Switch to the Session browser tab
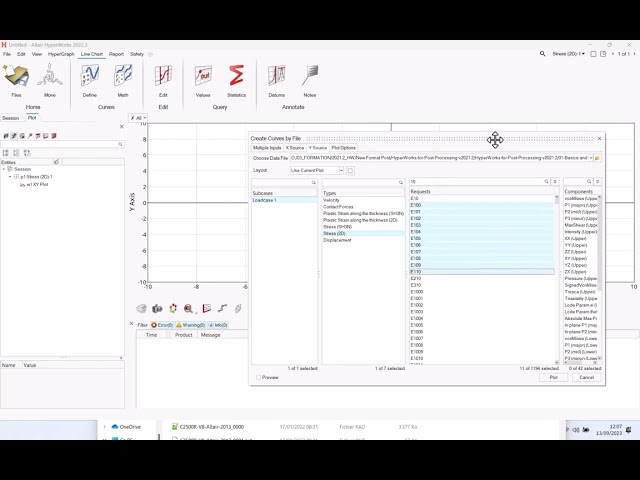This screenshot has height=480, width=640. tap(11, 118)
